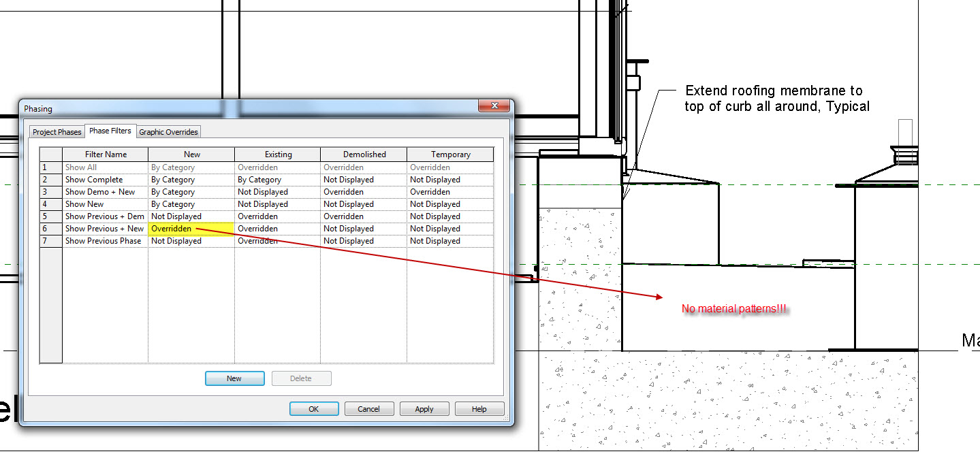Open Demolished setting for Show Previous + Dem
Image resolution: width=980 pixels, height=473 pixels.
click(x=364, y=216)
